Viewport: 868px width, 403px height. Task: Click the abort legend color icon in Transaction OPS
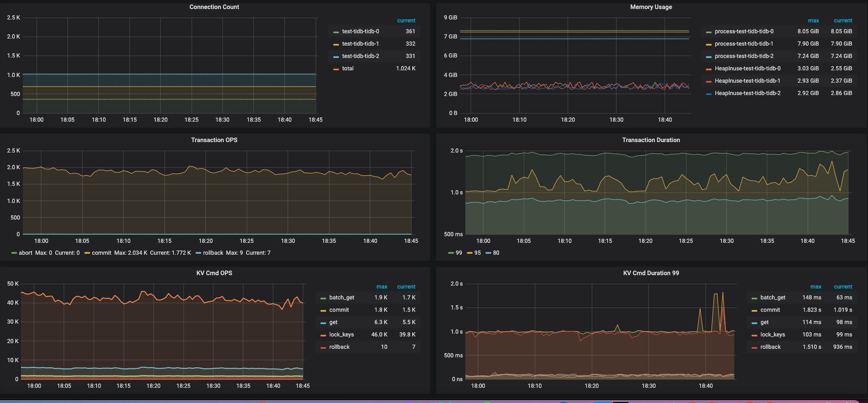coord(14,253)
